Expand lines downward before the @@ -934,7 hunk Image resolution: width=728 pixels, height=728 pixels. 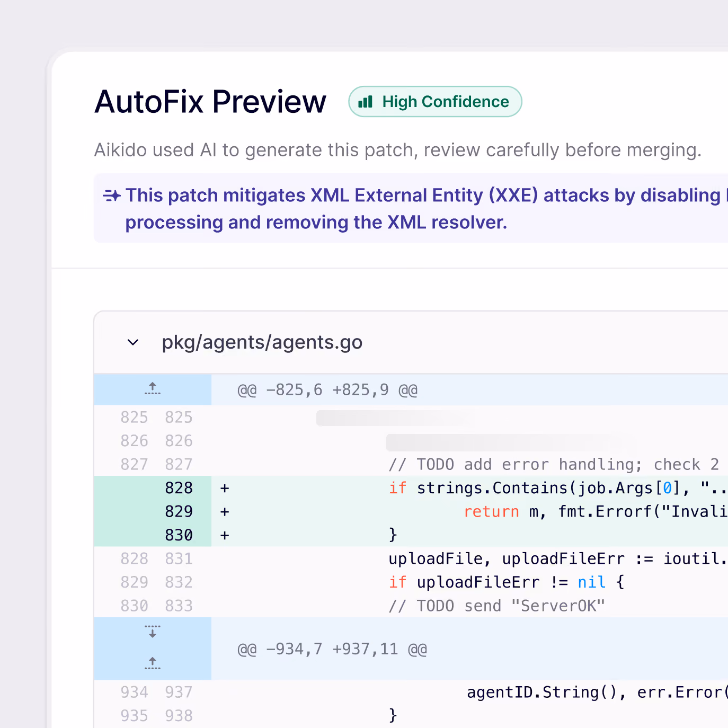click(153, 631)
